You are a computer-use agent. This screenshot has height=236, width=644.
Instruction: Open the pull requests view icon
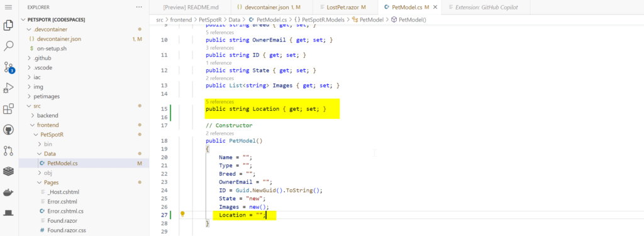coord(8,151)
